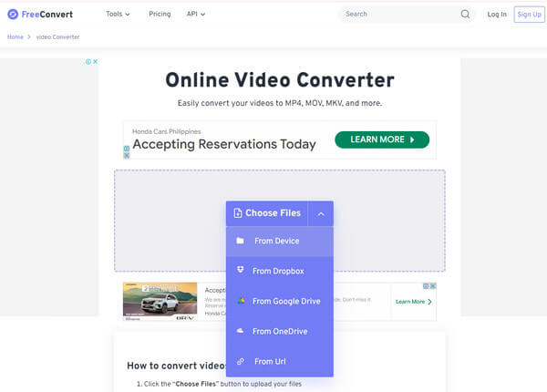Select From OneDrive upload option

280,331
